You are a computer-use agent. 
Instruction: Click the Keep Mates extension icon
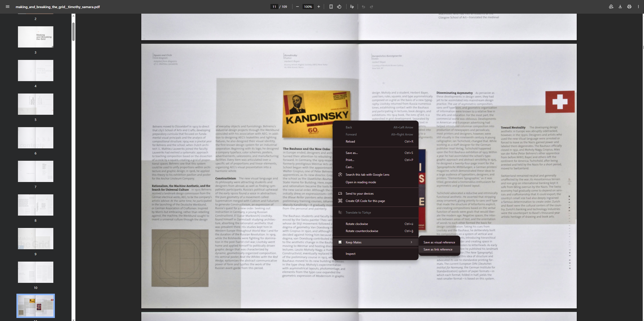(340, 242)
